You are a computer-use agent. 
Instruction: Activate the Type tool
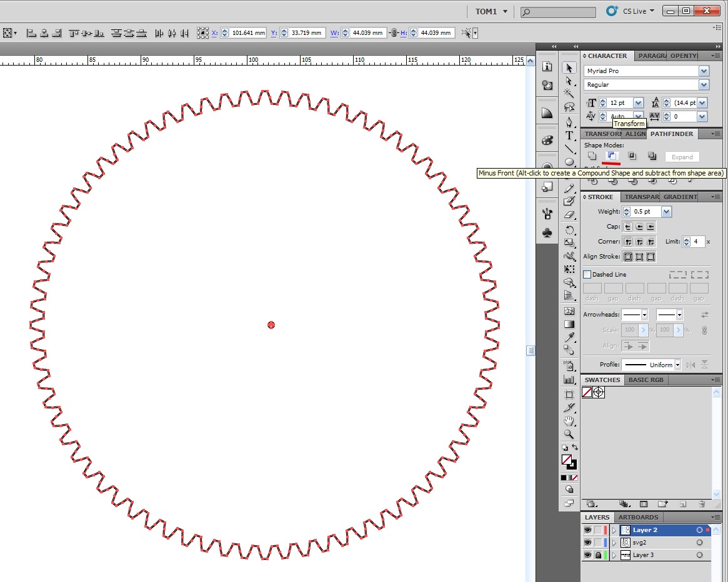pyautogui.click(x=569, y=136)
